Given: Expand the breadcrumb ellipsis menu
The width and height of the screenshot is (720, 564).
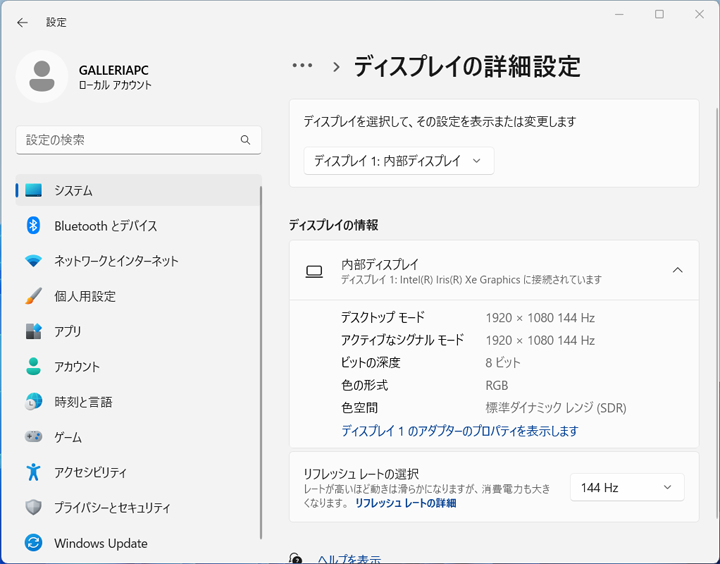Looking at the screenshot, I should [302, 66].
